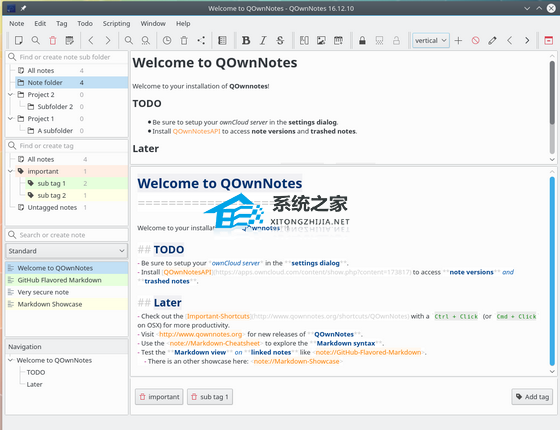This screenshot has height=430, width=560.
Task: Click the insert date/table icon
Action: (338, 40)
